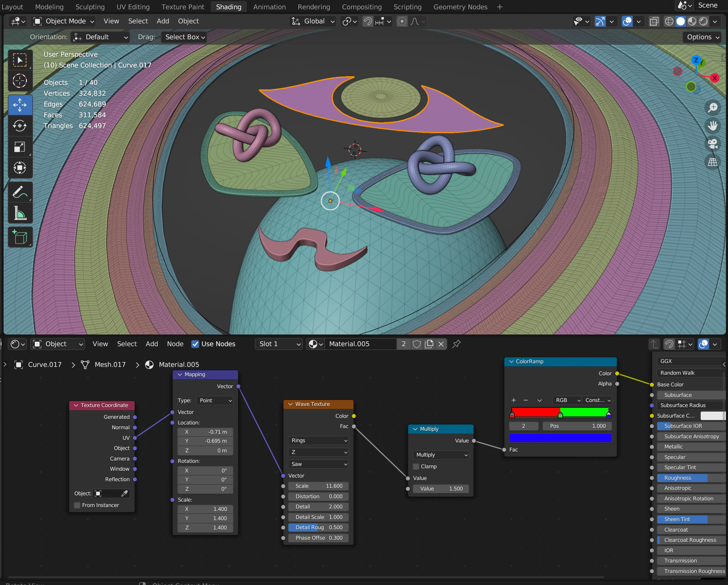The height and width of the screenshot is (585, 728).
Task: Toggle X-ray view button
Action: 654,21
